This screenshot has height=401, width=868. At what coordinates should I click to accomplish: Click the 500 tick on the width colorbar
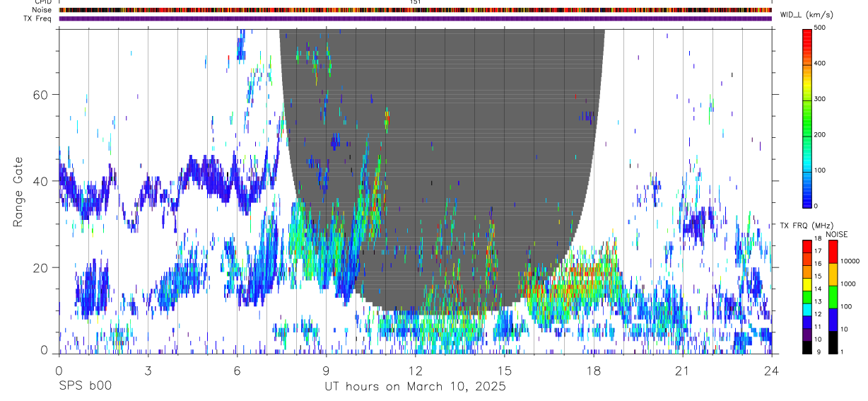821,28
